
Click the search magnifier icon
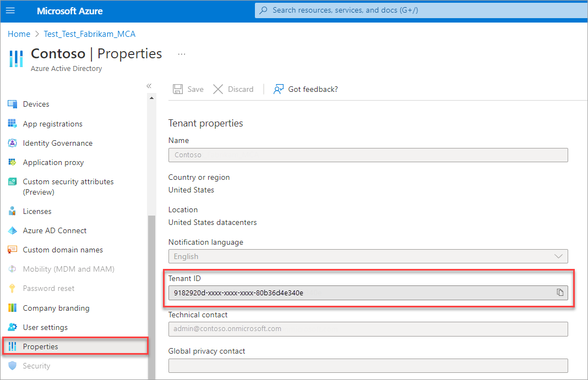[264, 10]
